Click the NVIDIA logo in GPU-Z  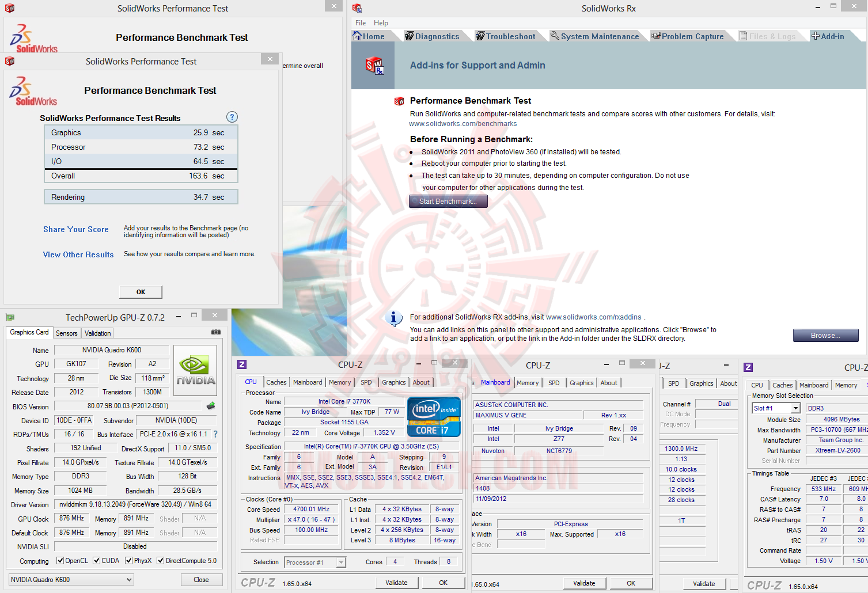click(x=195, y=370)
